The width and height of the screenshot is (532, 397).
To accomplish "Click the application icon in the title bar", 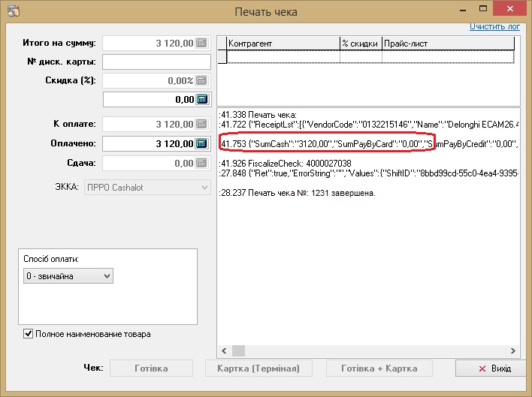I will [11, 11].
